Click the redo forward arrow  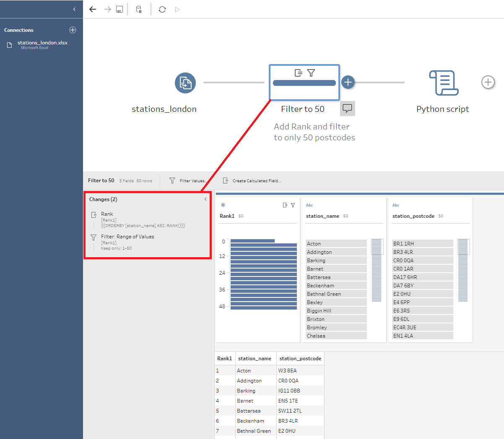(107, 9)
